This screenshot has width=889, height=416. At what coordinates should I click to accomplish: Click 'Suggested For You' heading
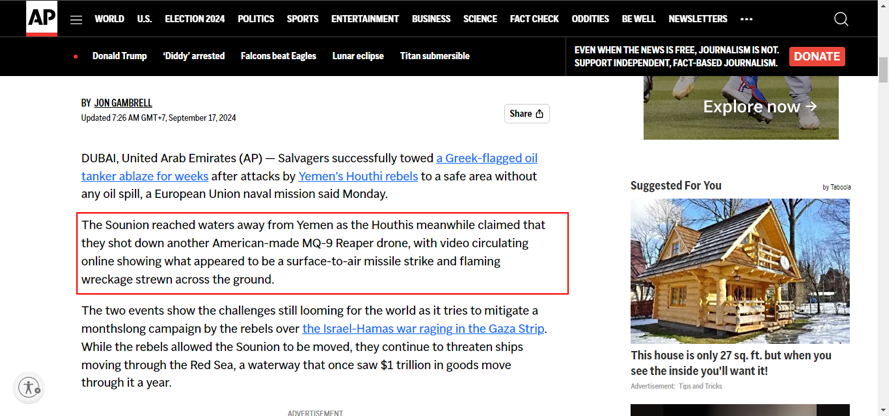[676, 185]
